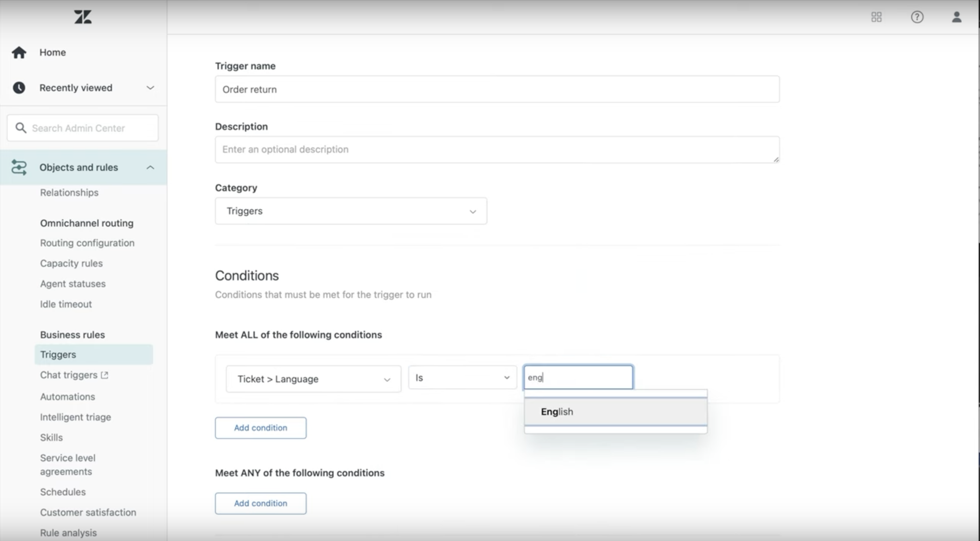Click the Chat triggers external link icon
980x541 pixels.
pos(105,375)
